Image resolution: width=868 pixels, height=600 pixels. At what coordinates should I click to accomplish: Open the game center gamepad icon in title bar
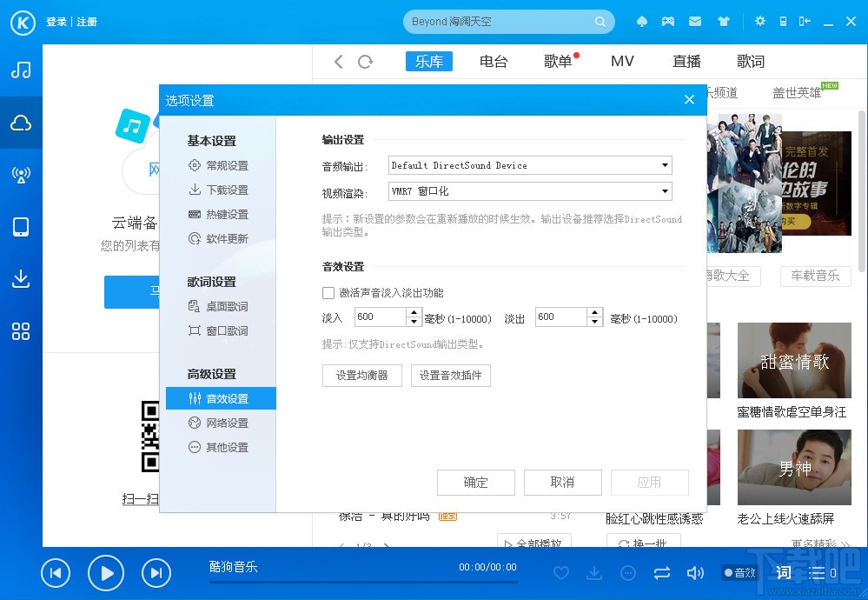(667, 21)
